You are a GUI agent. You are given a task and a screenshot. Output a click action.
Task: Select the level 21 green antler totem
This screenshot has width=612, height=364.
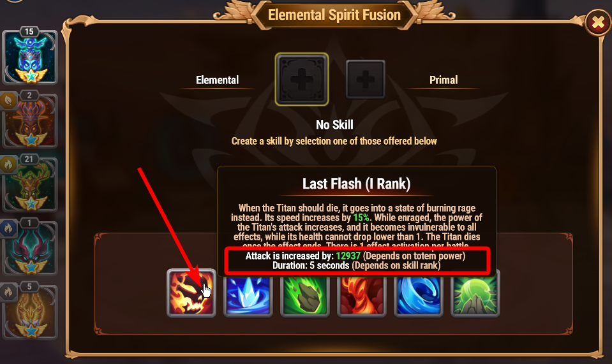tap(31, 184)
